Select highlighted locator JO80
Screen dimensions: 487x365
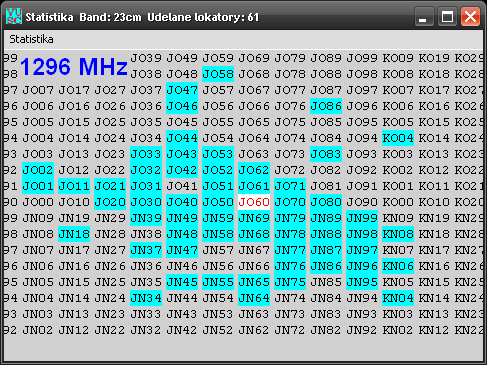point(326,202)
